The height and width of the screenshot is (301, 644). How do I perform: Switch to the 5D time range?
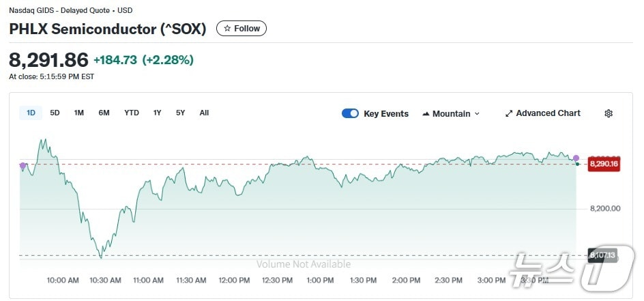tap(55, 113)
